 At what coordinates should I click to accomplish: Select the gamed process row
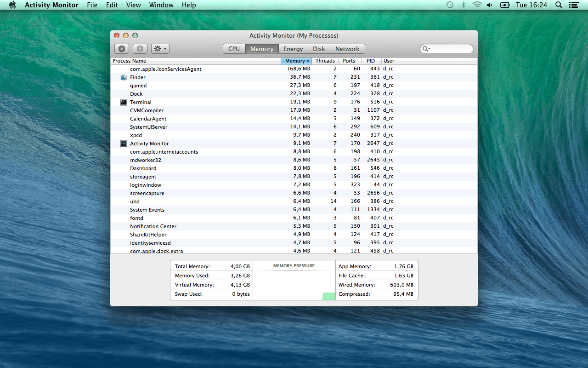tap(294, 86)
